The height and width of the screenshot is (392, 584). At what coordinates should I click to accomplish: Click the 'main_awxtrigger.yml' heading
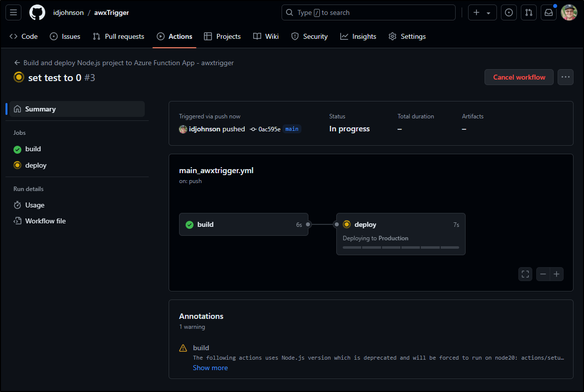point(216,170)
